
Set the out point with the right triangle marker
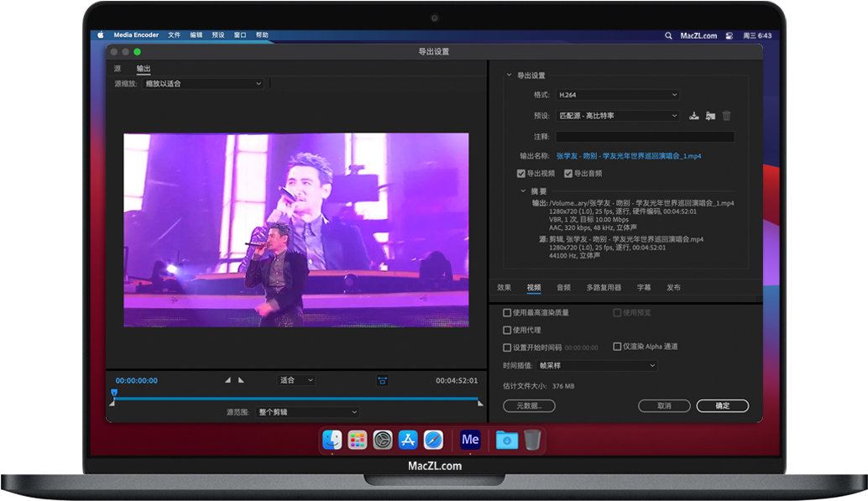click(240, 379)
